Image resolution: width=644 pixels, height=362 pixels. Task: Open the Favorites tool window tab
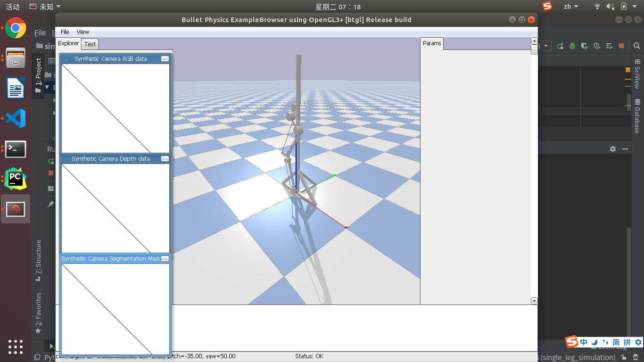[38, 313]
